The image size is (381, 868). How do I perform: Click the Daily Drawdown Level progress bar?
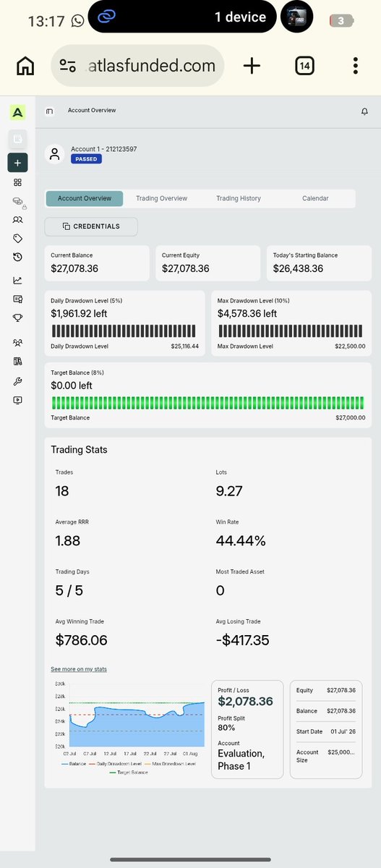124,331
